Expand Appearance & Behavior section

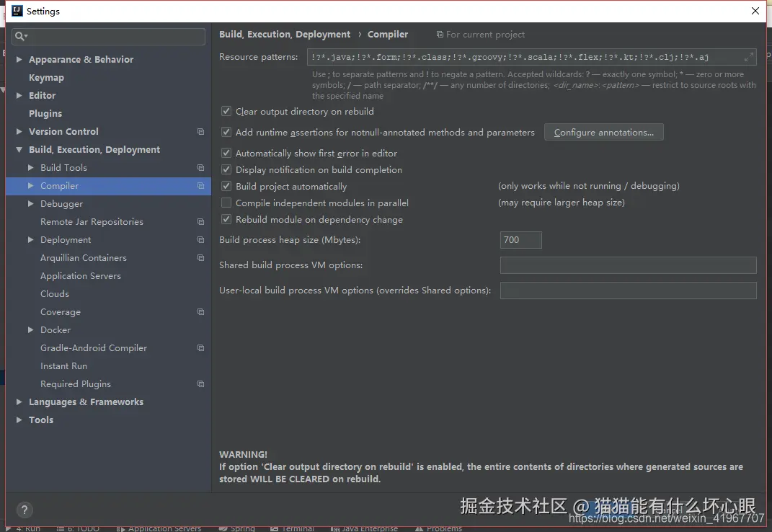19,60
